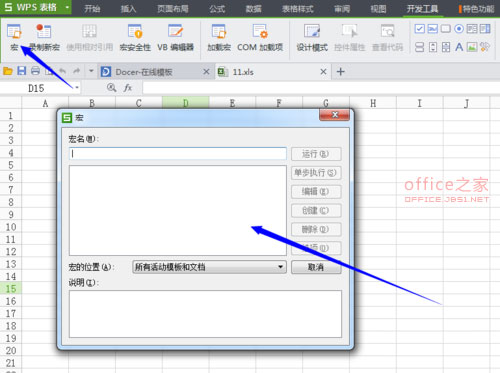Close the Docer-在线模板 tab
Screen dimensions: 500x373
[x=206, y=72]
